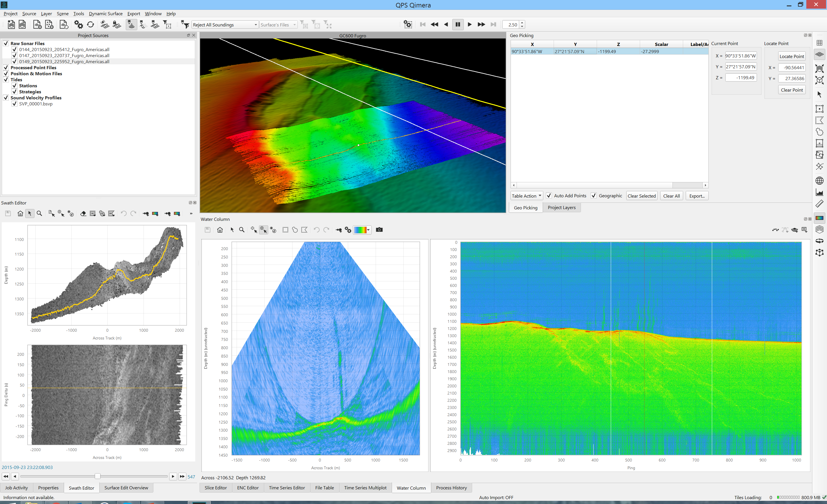Viewport: 827px width, 504px height.
Task: Switch to the Time Series Editor tab
Action: point(287,488)
